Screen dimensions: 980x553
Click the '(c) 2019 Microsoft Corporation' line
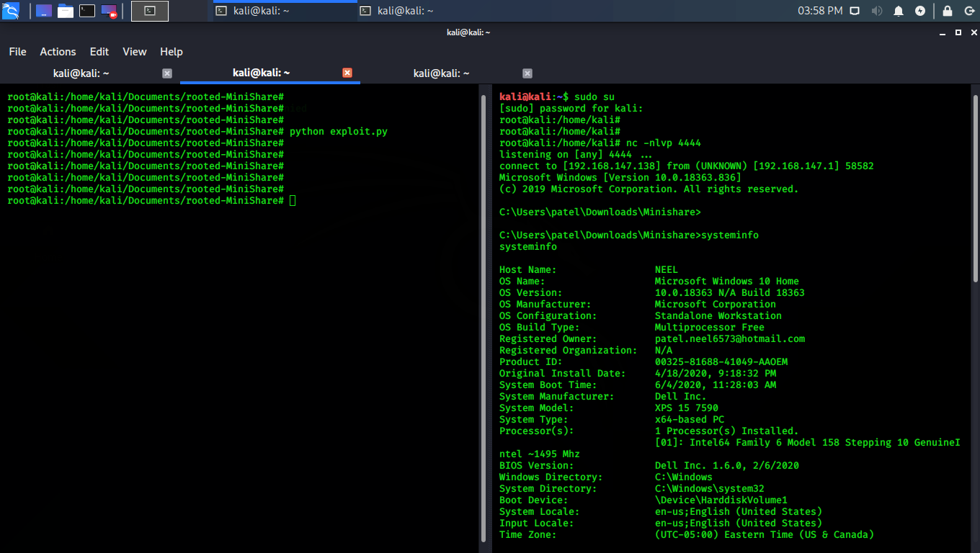point(649,189)
